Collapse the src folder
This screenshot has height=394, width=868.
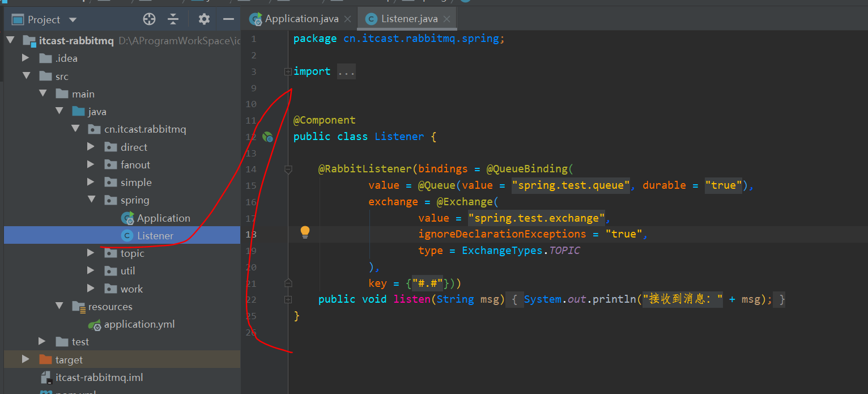25,76
